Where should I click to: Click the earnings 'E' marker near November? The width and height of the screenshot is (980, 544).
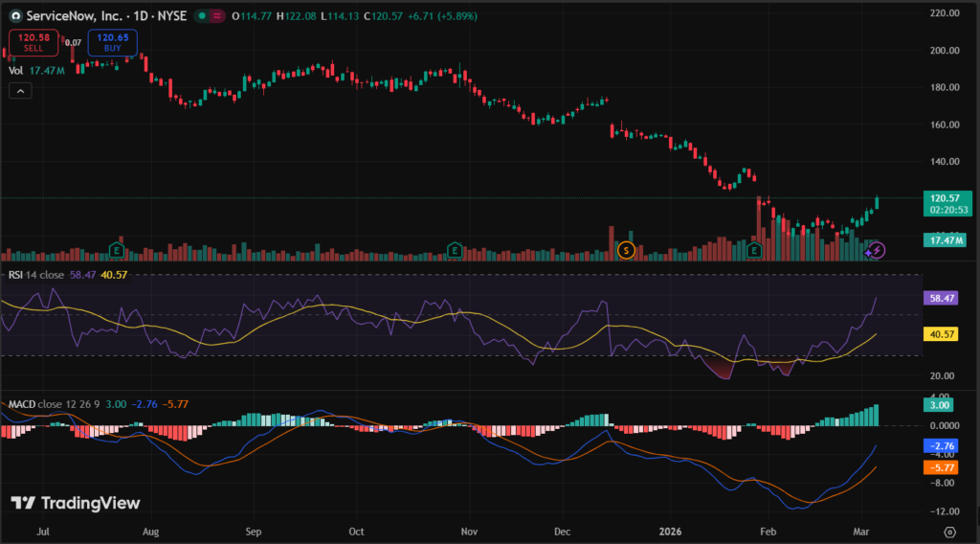(x=456, y=250)
